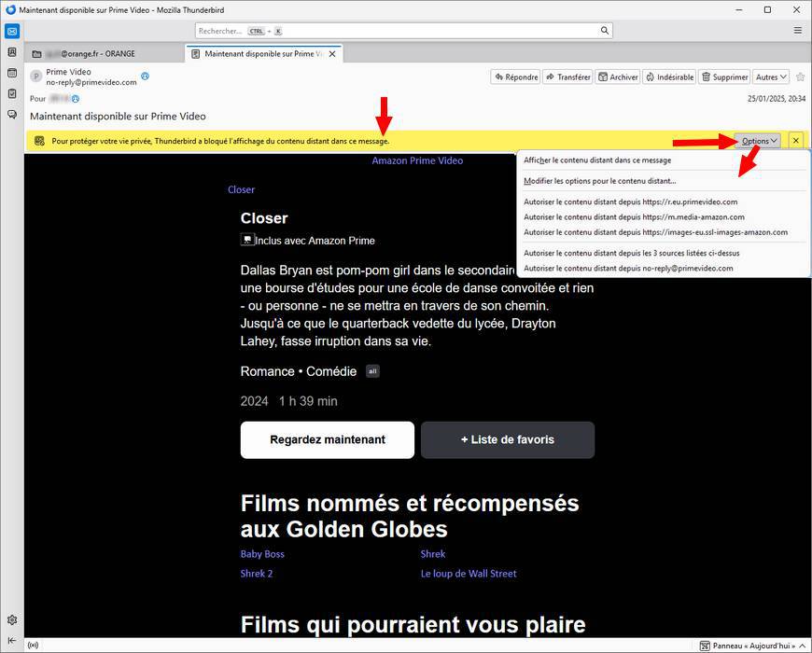Reply using the Répondre button
Image resolution: width=812 pixels, height=653 pixels.
(x=515, y=77)
